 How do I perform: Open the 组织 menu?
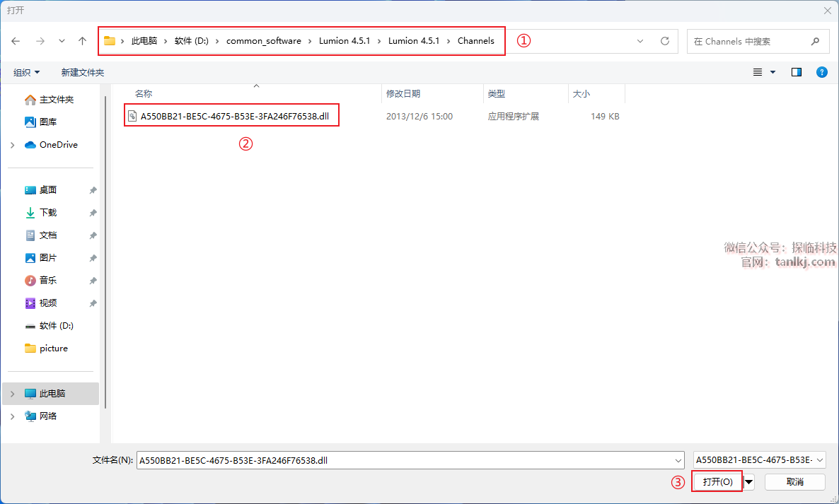(x=26, y=72)
